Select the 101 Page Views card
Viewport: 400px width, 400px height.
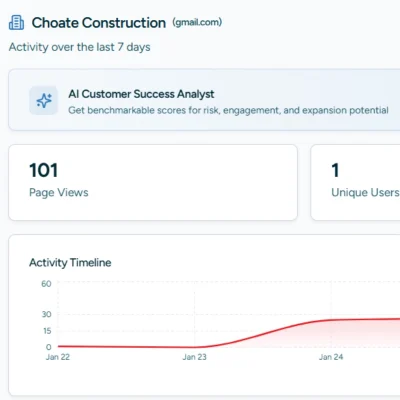coord(153,182)
